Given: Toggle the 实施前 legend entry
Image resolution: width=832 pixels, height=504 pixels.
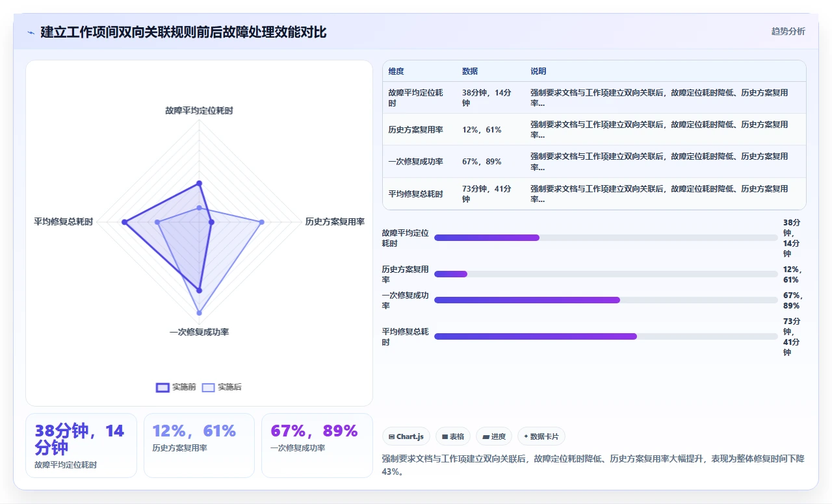Looking at the screenshot, I should 175,387.
